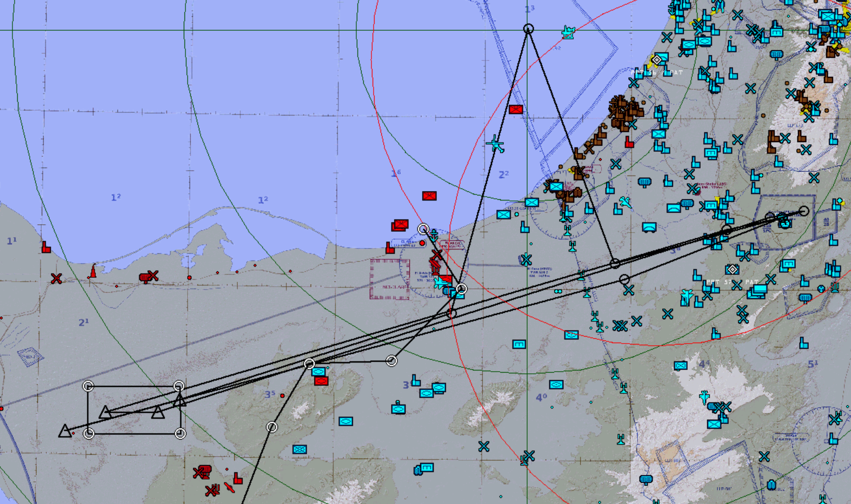The image size is (851, 504).
Task: Select the top-left corner circle of the rectangle
Action: pos(88,386)
